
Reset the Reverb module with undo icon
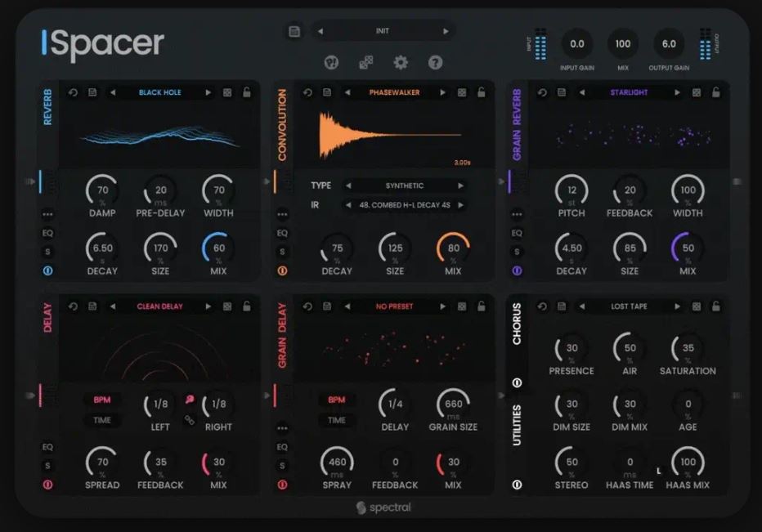coord(73,92)
